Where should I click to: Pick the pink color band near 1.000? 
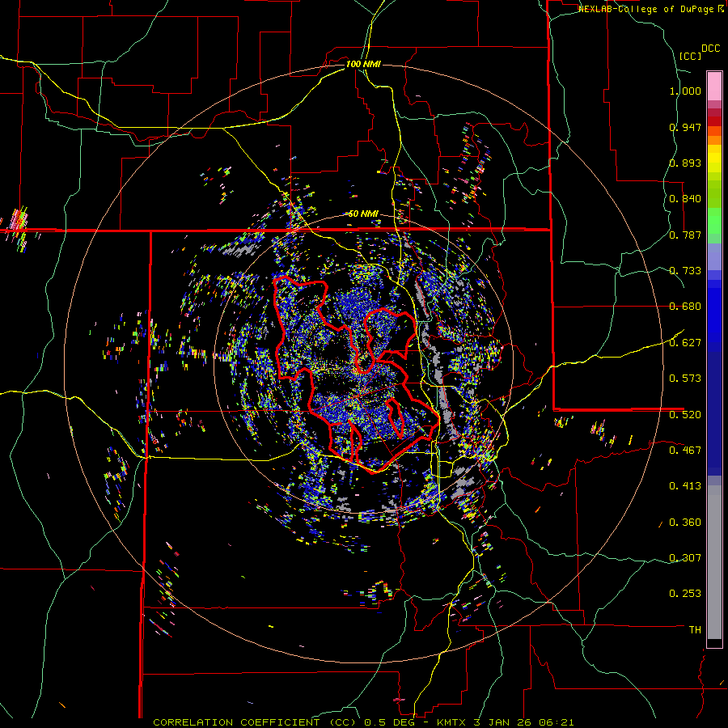(x=714, y=86)
